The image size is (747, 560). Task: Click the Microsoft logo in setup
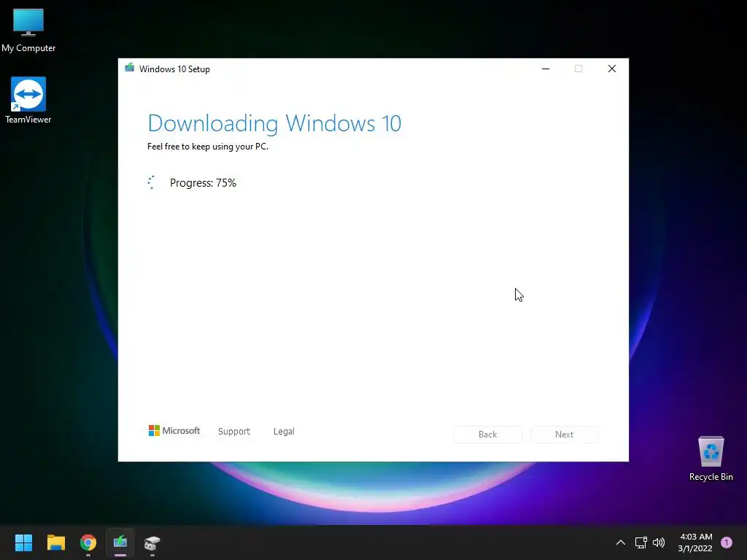point(174,430)
